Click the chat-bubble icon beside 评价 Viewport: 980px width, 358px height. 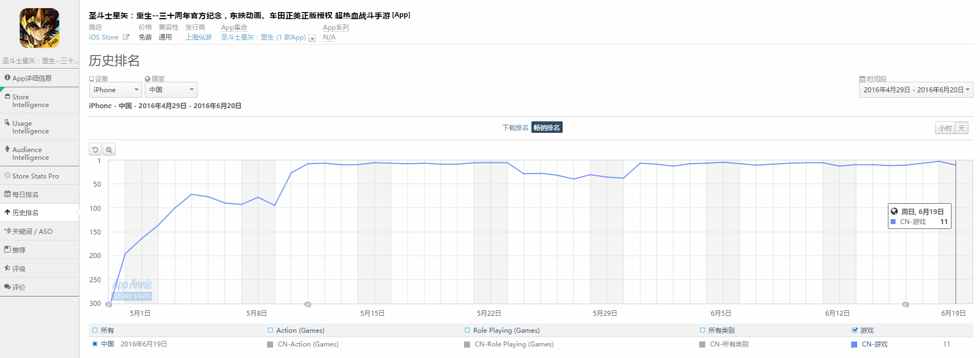click(8, 287)
